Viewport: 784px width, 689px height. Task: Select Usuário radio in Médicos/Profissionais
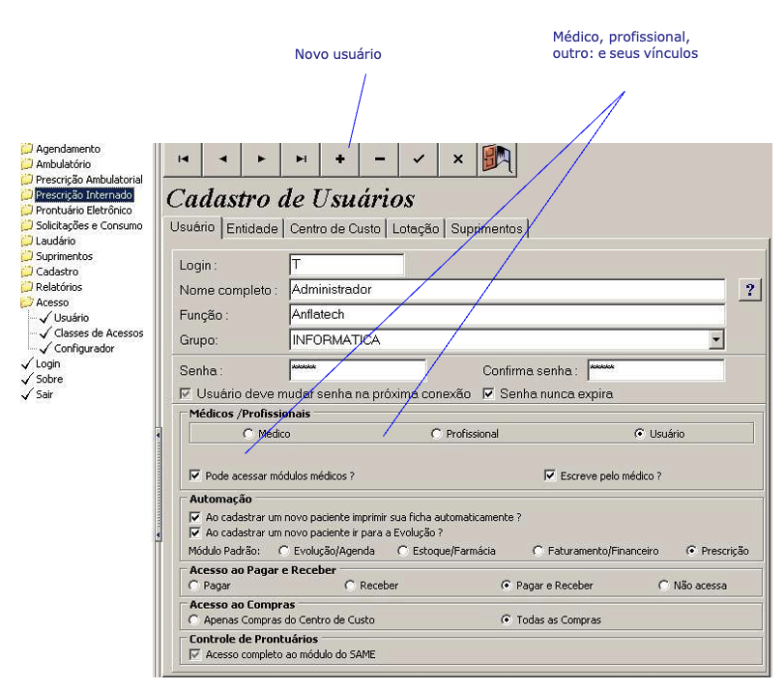coord(640,434)
